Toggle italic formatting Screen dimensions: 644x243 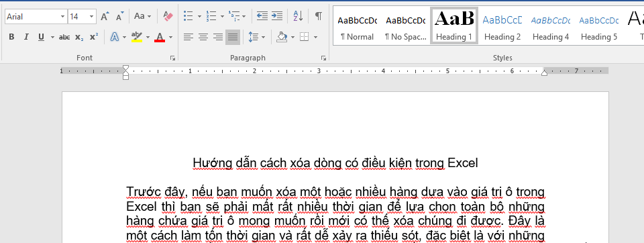(26, 37)
